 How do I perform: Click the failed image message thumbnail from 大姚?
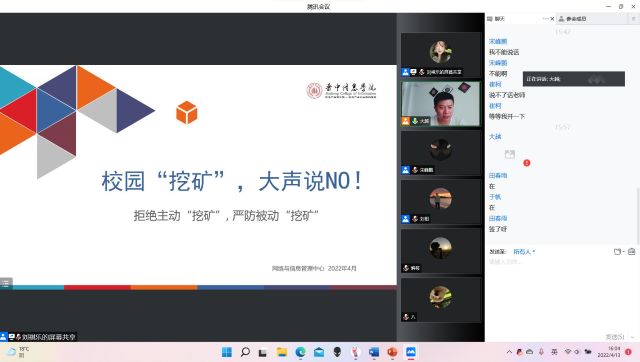point(510,154)
